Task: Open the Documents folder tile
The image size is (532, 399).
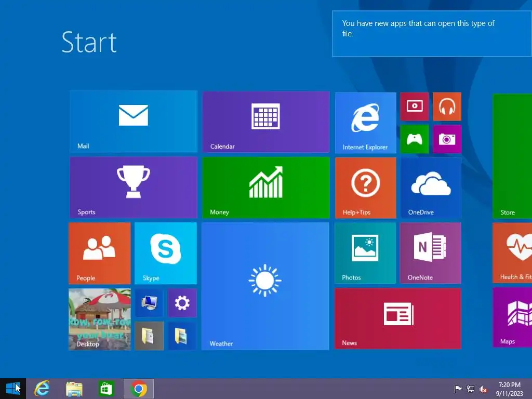Action: click(x=149, y=336)
